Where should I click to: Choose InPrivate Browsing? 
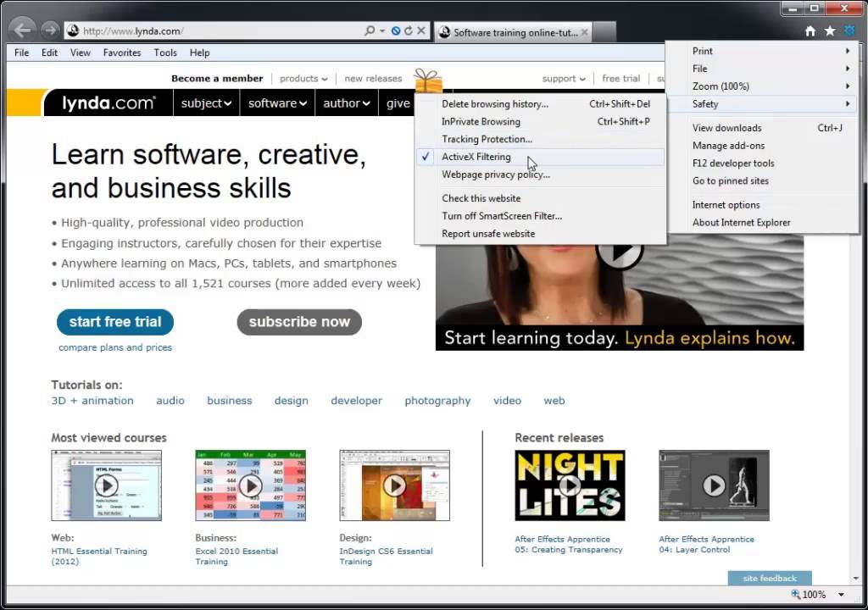pyautogui.click(x=540, y=122)
